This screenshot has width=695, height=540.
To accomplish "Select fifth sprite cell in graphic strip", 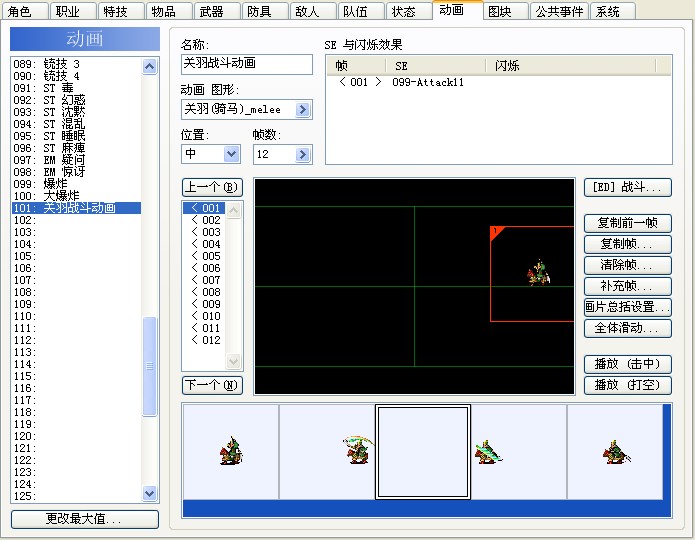I will [x=615, y=451].
